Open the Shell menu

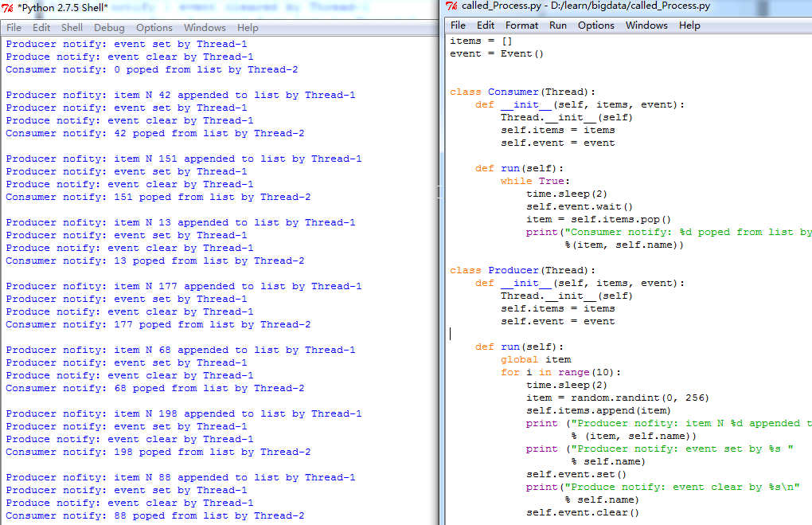72,27
